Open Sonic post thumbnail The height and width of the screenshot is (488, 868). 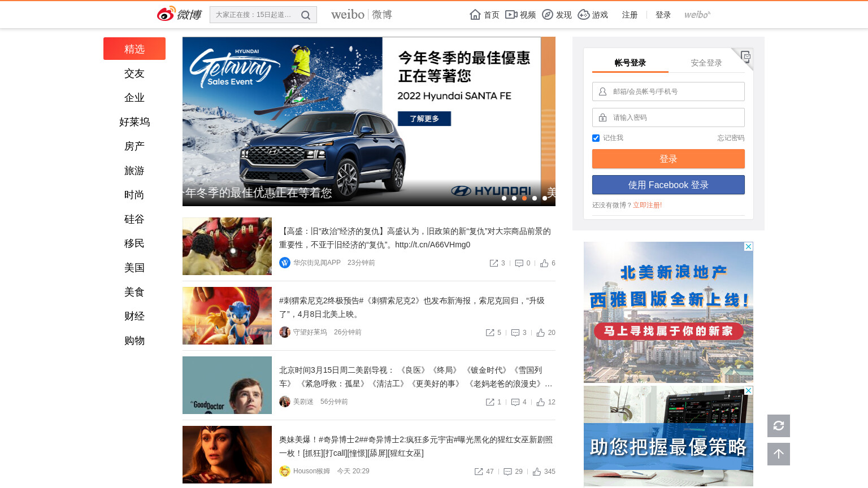click(227, 316)
